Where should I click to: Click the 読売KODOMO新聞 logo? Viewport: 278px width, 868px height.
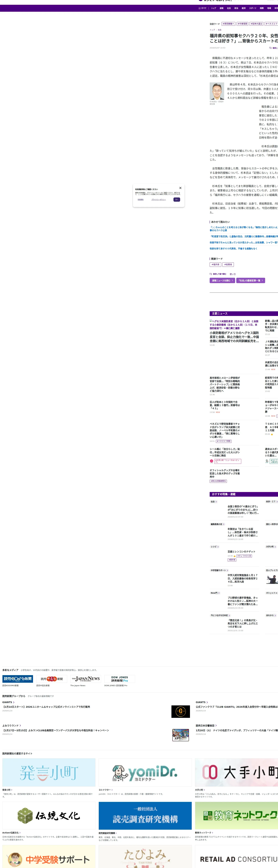tap(18, 679)
